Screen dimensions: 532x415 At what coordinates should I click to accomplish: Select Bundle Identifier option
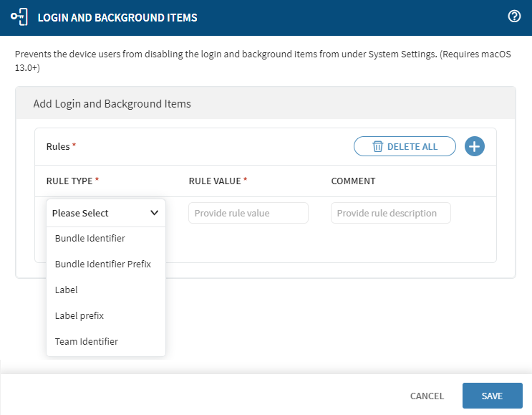(x=106, y=239)
